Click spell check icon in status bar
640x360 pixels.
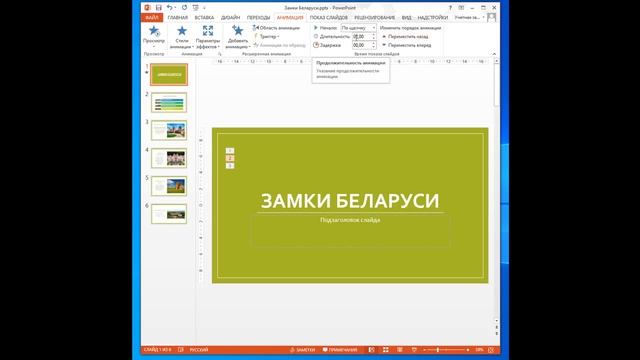[180, 350]
